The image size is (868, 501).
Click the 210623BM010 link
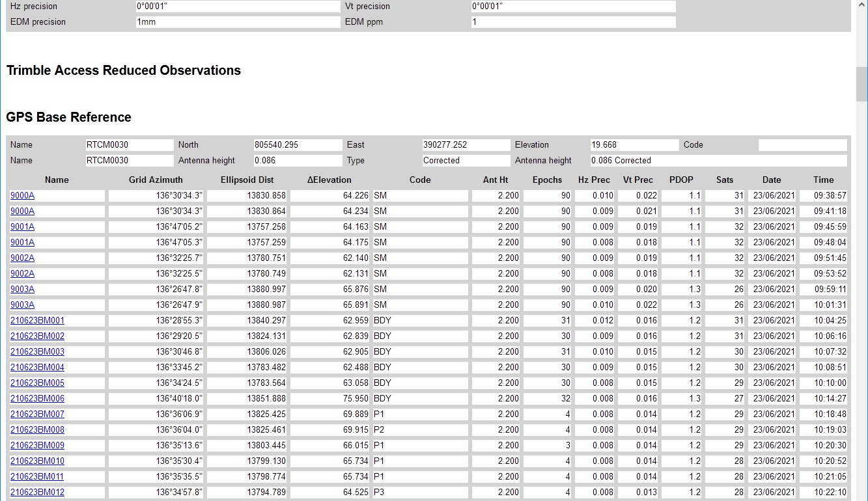point(37,461)
